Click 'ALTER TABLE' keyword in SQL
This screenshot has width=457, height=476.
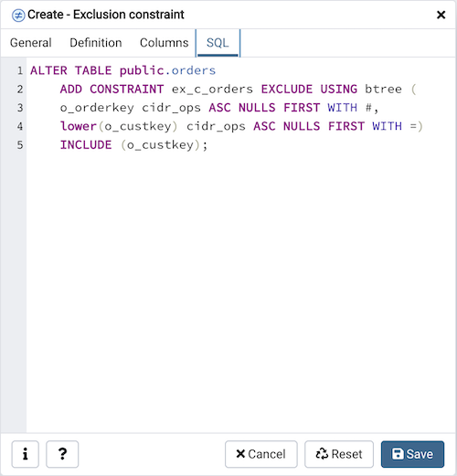[71, 70]
